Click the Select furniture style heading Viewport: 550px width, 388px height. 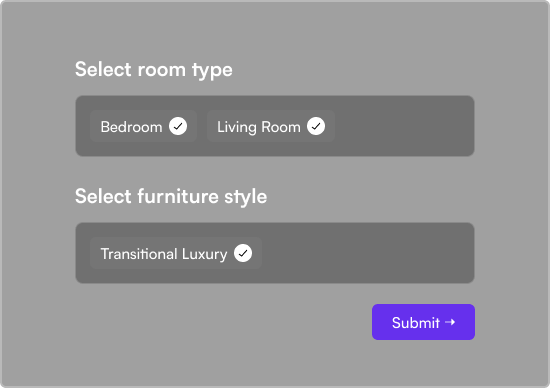pyautogui.click(x=171, y=196)
